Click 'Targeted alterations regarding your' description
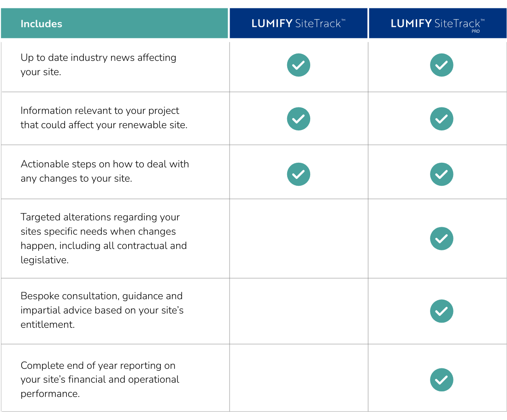The height and width of the screenshot is (420, 507). coord(103,238)
